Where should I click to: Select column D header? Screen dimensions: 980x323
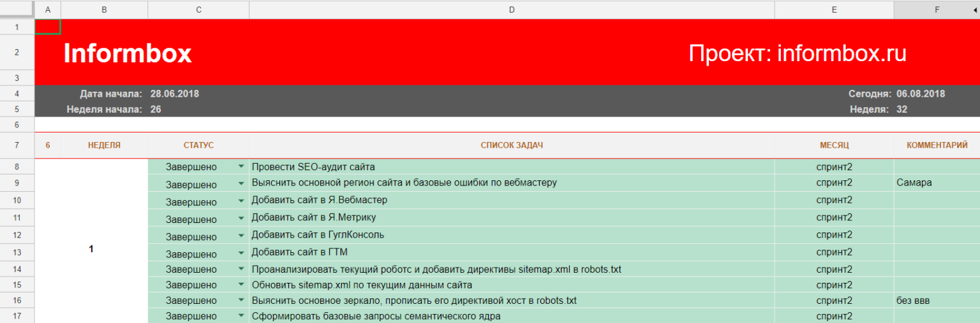(511, 10)
